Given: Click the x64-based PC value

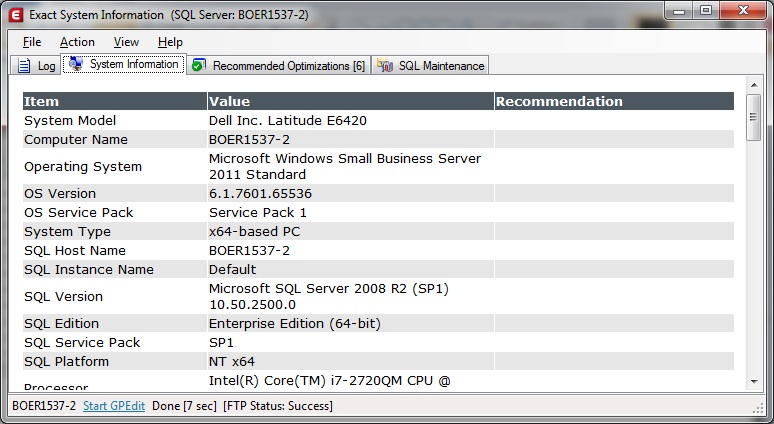Looking at the screenshot, I should click(x=254, y=231).
